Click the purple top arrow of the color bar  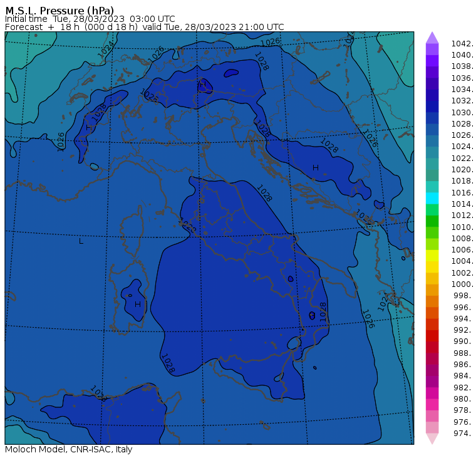click(432, 38)
